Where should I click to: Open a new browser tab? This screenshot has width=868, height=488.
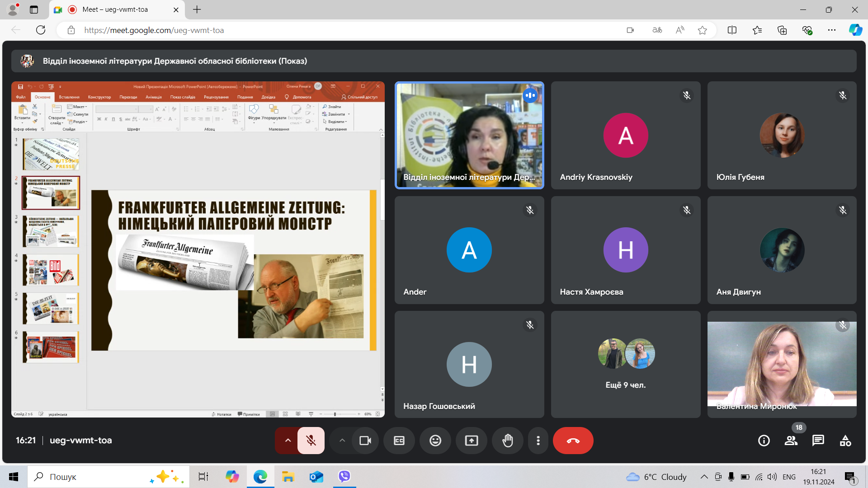(x=197, y=9)
